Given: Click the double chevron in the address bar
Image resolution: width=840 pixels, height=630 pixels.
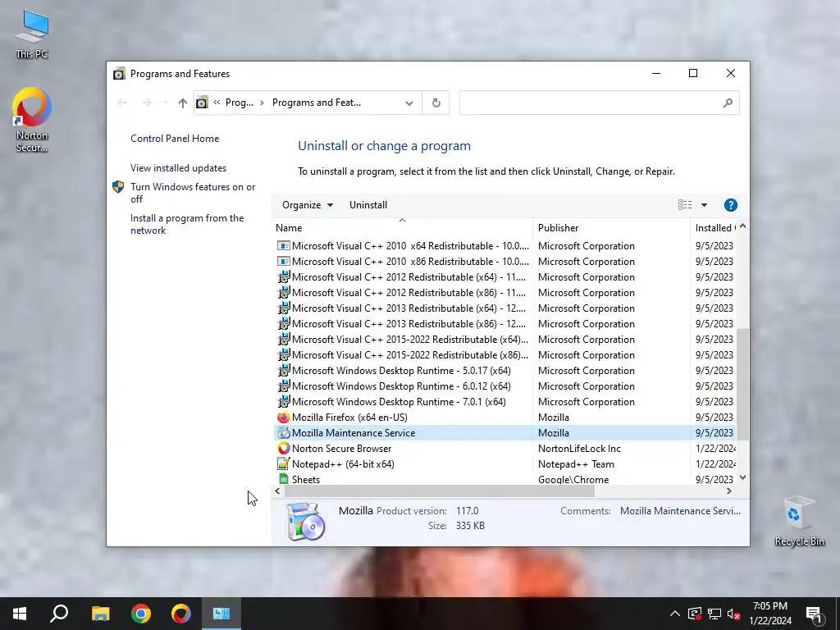Looking at the screenshot, I should coord(217,103).
